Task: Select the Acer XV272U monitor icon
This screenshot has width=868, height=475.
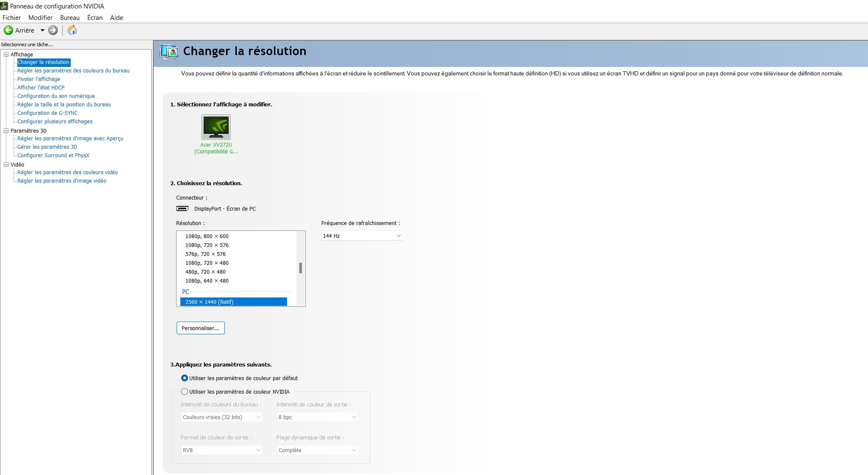Action: 216,127
